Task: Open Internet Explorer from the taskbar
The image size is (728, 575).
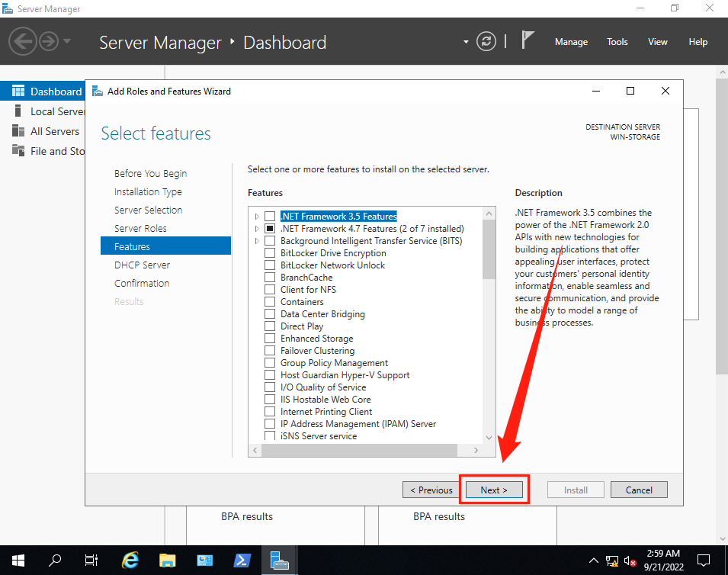Action: 130,561
